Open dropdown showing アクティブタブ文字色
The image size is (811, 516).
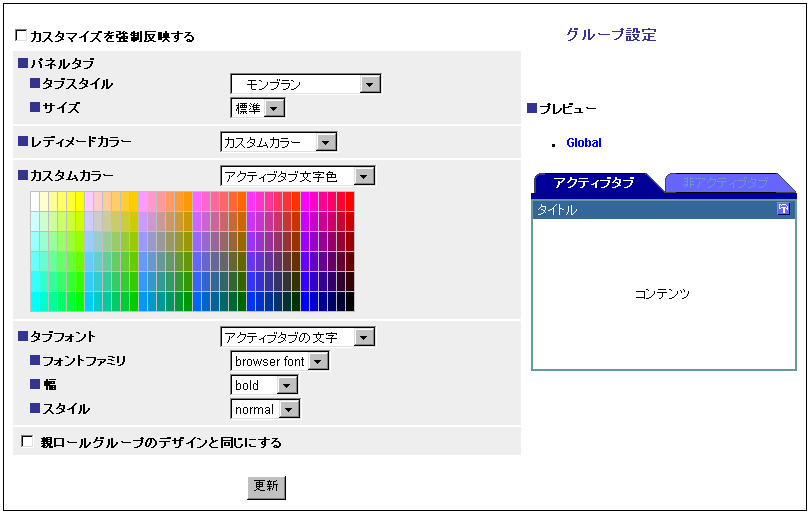[x=297, y=176]
